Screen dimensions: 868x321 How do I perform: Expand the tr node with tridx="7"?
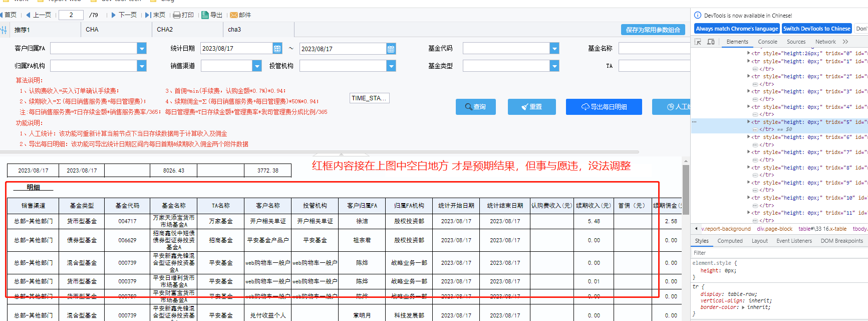point(749,152)
